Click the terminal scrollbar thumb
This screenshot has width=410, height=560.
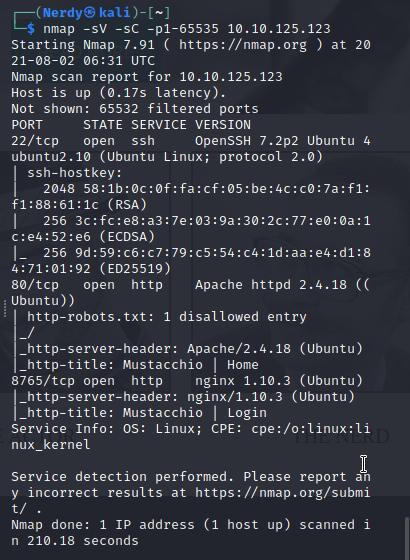click(x=407, y=539)
